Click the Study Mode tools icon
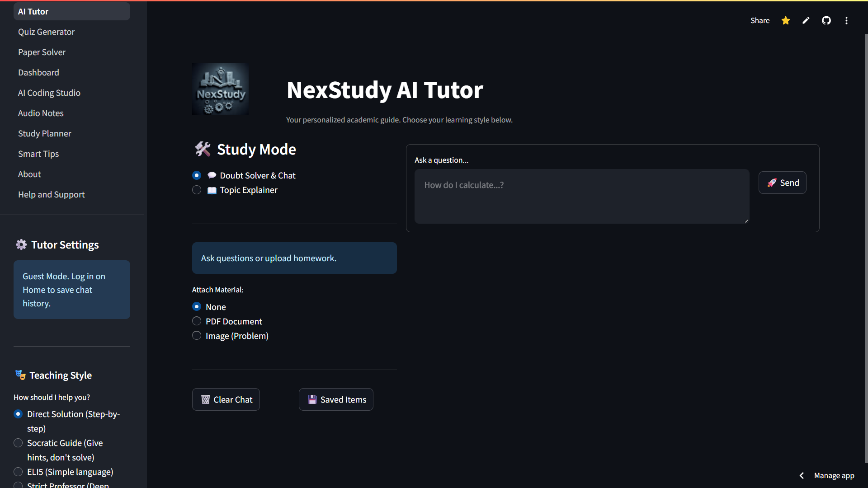 (202, 149)
